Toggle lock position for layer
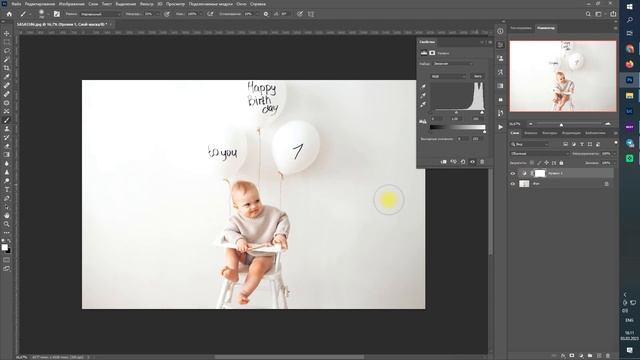Screen dimensions: 640x360 coord(547,163)
